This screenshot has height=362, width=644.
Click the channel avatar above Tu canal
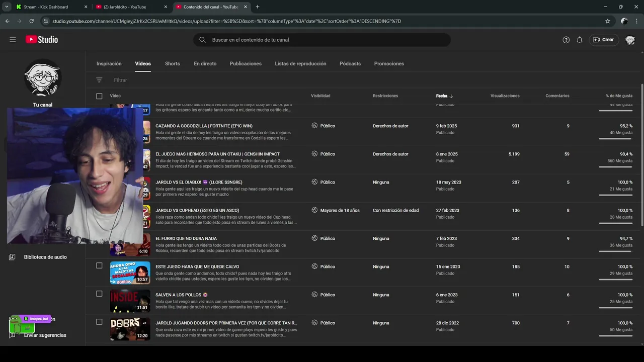click(43, 77)
